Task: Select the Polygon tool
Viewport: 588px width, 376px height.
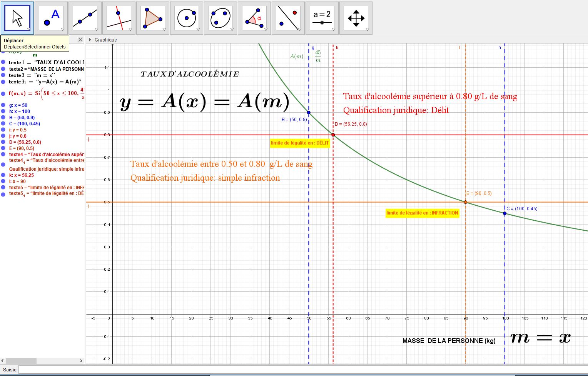Action: tap(153, 18)
